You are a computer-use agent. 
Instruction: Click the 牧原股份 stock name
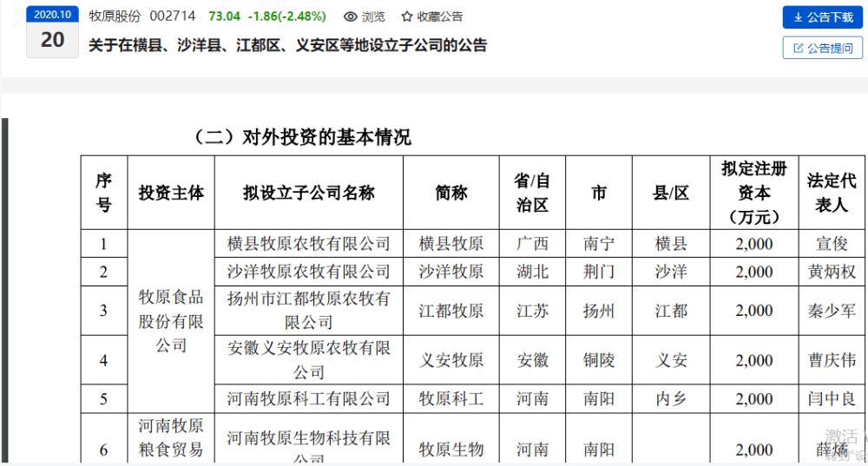tap(115, 16)
